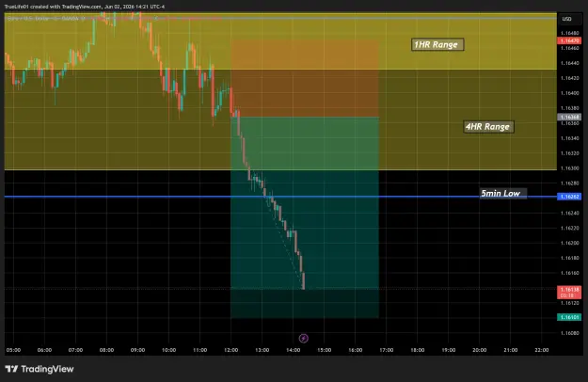The width and height of the screenshot is (588, 382).
Task: Click the 12:00 time axis label
Action: coord(231,350)
